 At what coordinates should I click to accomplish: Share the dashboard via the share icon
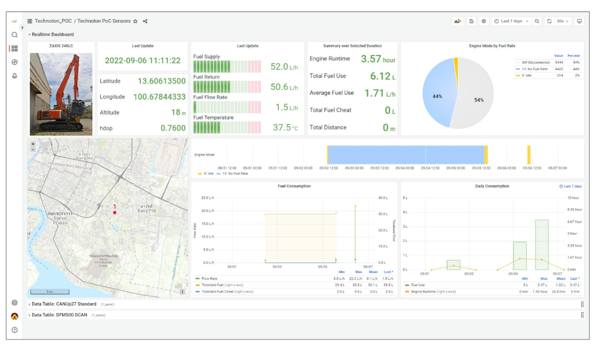pos(145,20)
